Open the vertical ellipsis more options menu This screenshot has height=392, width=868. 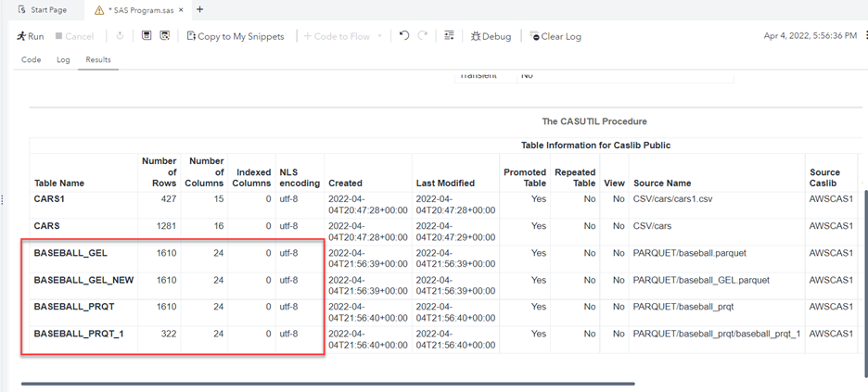pos(864,36)
